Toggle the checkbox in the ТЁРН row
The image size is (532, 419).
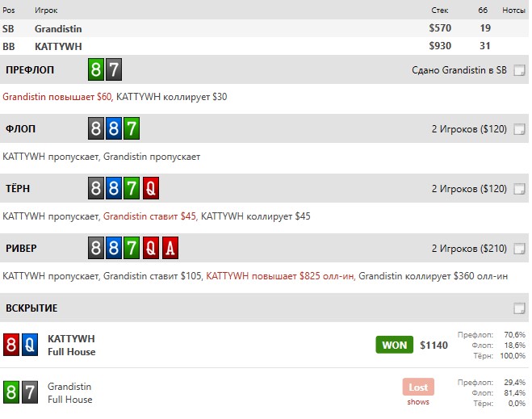pyautogui.click(x=519, y=189)
